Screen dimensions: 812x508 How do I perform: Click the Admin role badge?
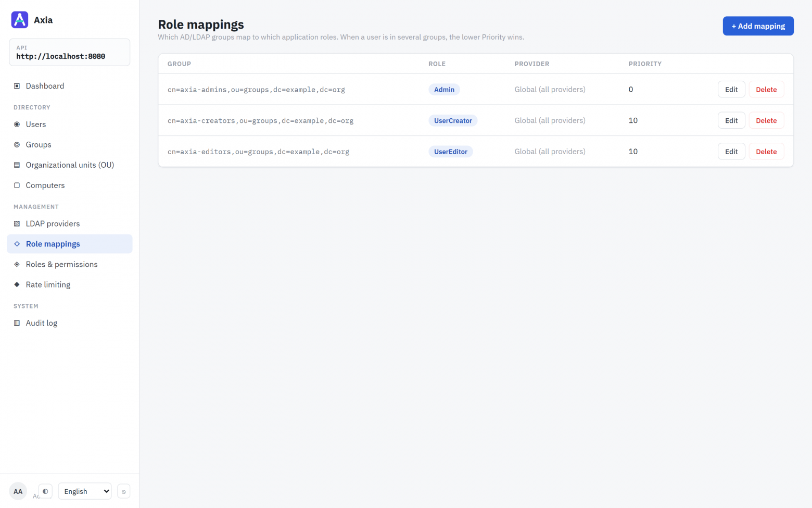pyautogui.click(x=444, y=90)
